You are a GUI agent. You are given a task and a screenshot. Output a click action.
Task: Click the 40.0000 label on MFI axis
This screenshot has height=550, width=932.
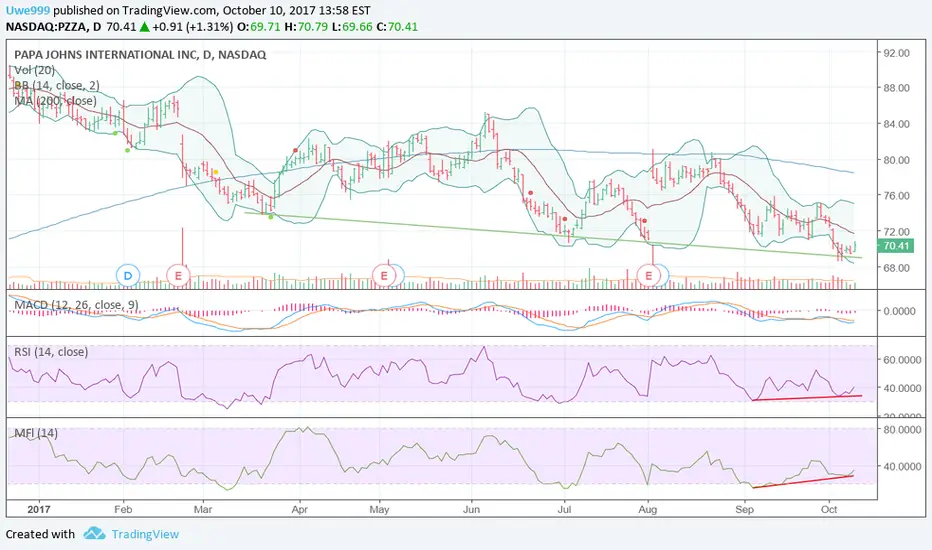[902, 466]
